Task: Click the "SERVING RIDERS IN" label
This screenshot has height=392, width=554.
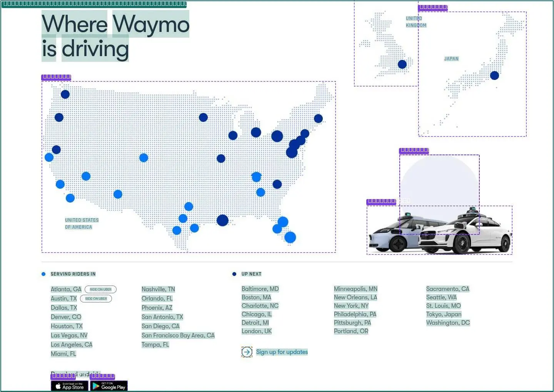Action: 73,274
